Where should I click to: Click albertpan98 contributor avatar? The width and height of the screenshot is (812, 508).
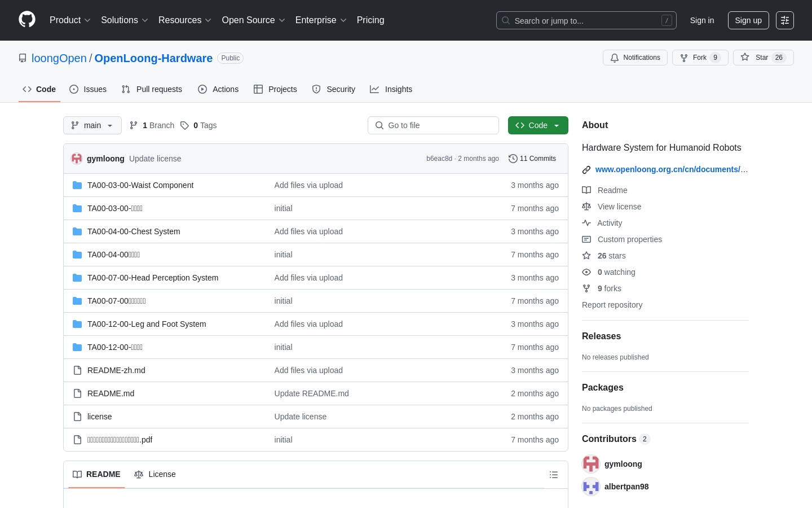(591, 487)
